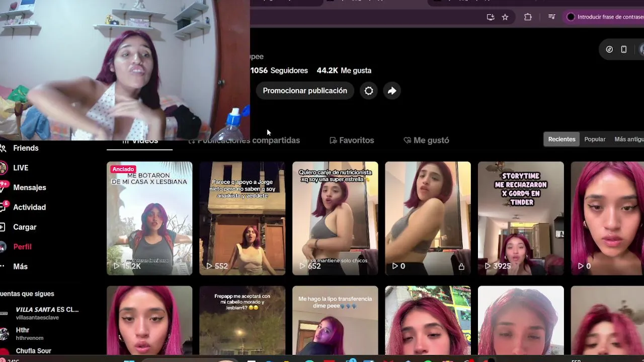Open video Frepapp me aceptará con mi cabello

(x=242, y=320)
